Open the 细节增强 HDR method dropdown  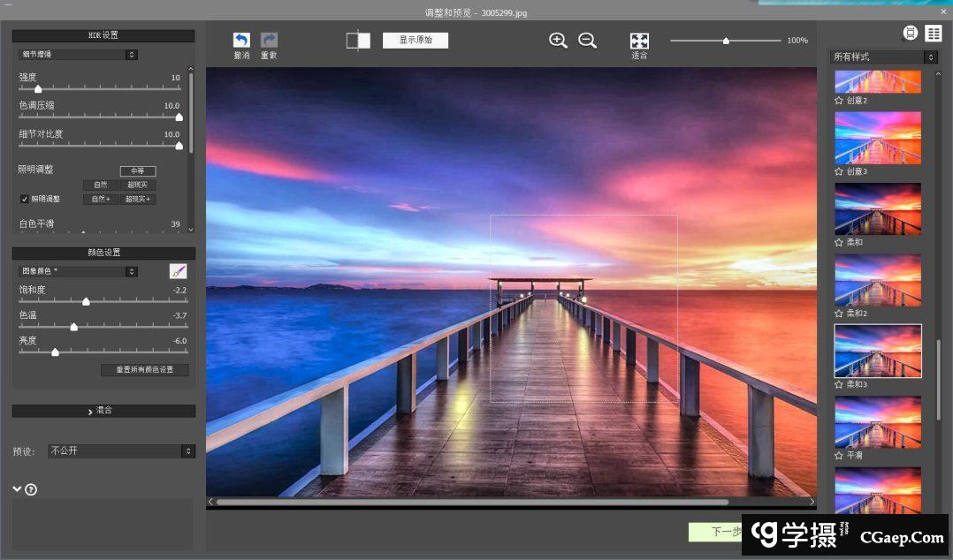click(79, 55)
